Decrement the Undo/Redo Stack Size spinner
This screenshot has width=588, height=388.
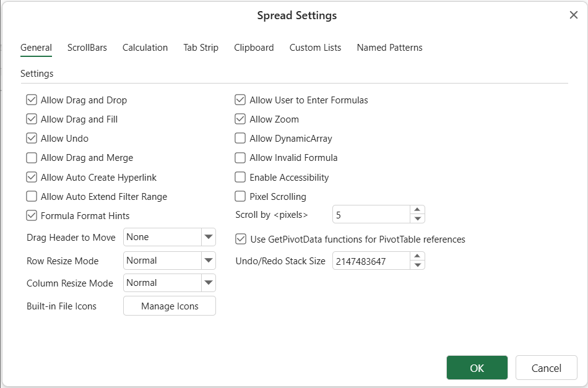[418, 265]
